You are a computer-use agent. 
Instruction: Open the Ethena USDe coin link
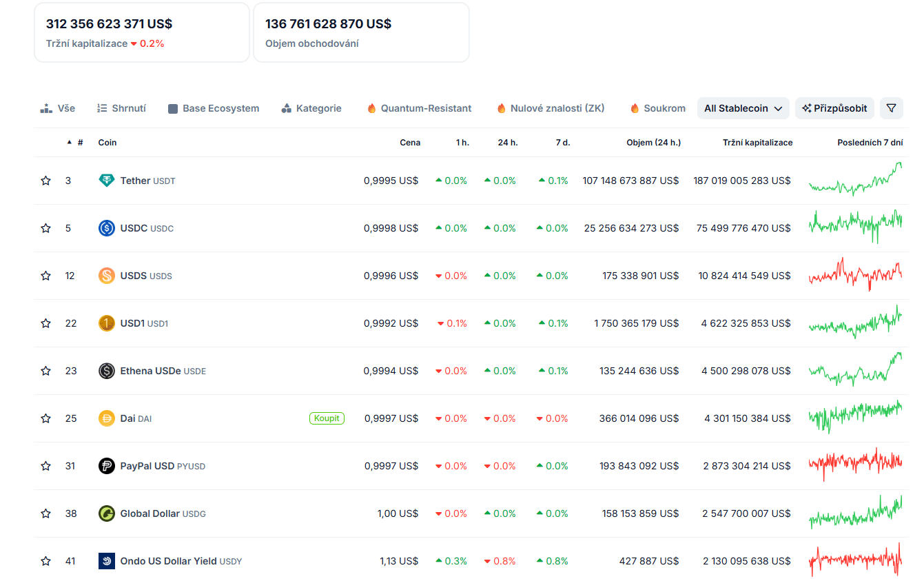coord(163,371)
